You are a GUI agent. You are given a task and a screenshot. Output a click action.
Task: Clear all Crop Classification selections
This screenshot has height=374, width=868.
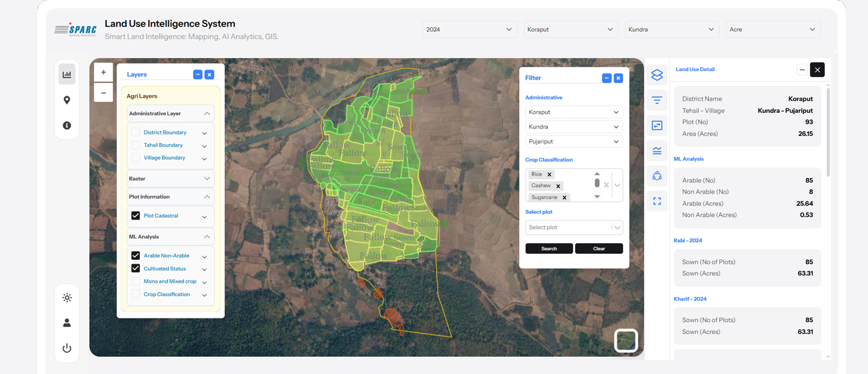[x=606, y=185]
